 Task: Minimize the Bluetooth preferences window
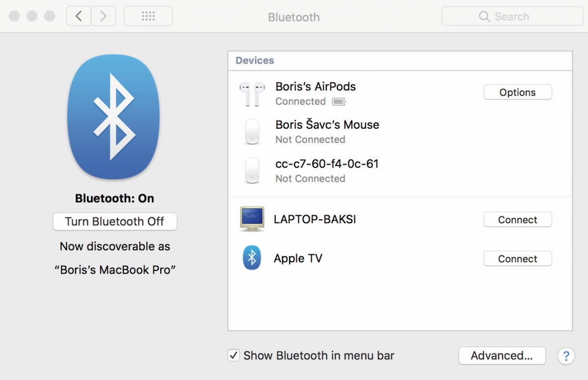pos(32,16)
